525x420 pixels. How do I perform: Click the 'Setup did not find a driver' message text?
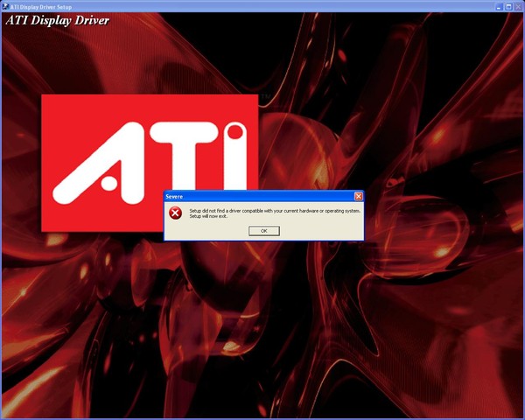275,211
